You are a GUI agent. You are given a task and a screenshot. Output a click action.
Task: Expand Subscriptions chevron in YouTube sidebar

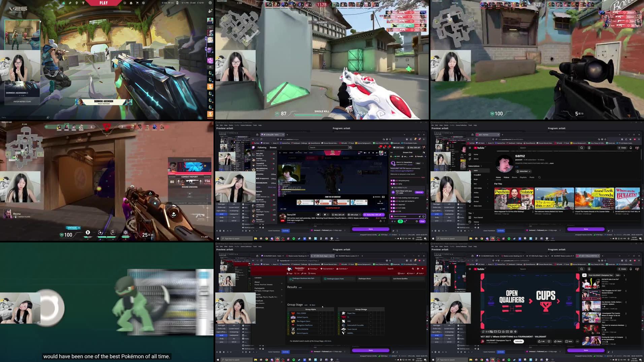tap(481, 166)
